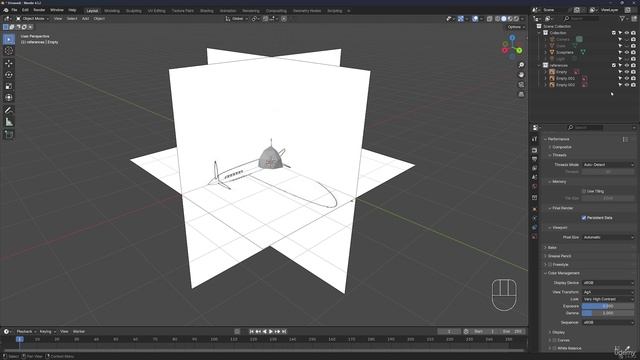
Task: Open the World properties tab icon
Action: [535, 187]
